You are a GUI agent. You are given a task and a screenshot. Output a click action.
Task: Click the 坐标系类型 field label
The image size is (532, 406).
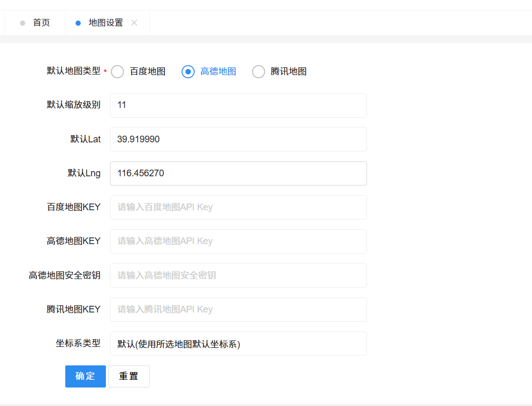pyautogui.click(x=78, y=343)
